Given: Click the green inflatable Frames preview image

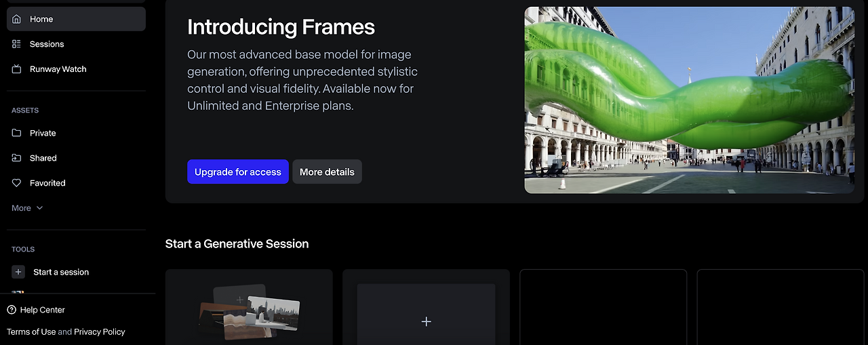Looking at the screenshot, I should tap(689, 100).
